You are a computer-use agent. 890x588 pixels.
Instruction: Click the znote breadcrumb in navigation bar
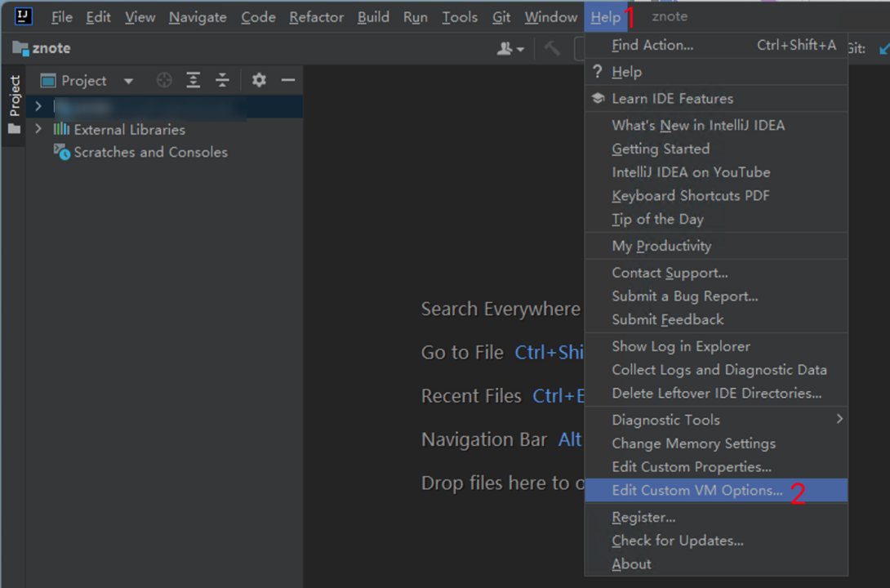51,49
